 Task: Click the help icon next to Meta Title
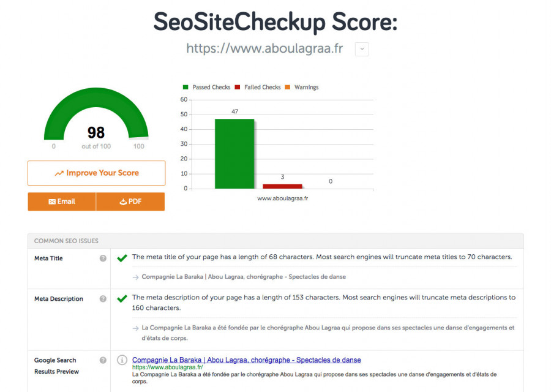[103, 258]
